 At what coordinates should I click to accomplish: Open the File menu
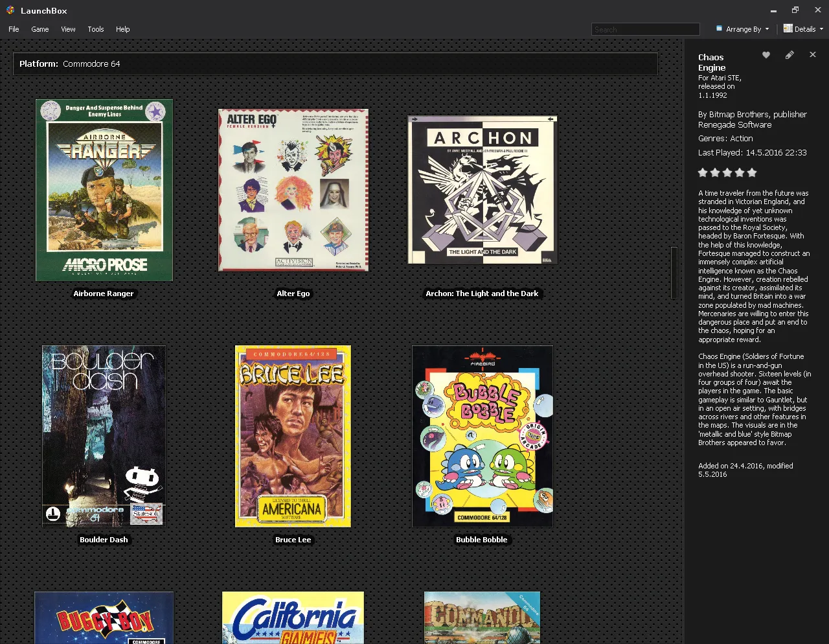point(14,29)
